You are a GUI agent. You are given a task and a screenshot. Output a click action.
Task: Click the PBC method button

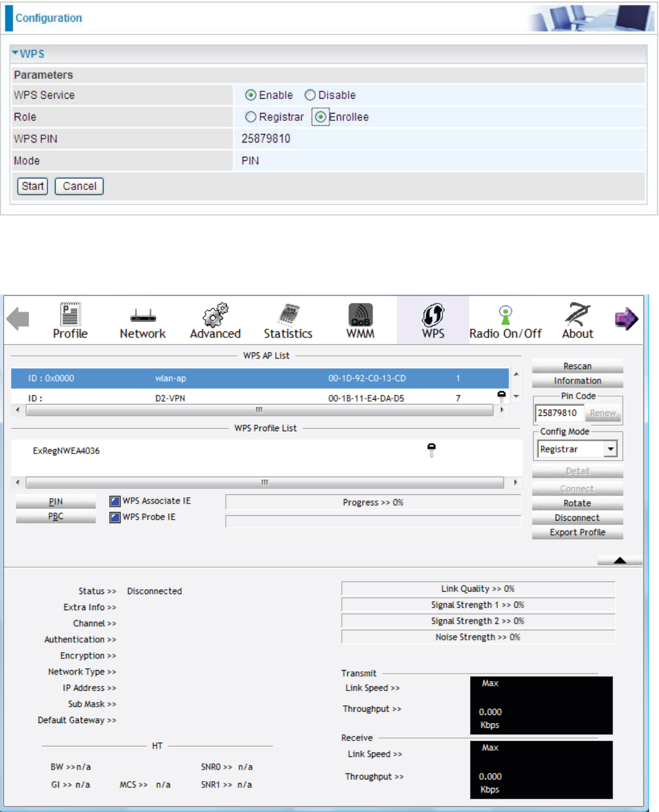click(56, 516)
